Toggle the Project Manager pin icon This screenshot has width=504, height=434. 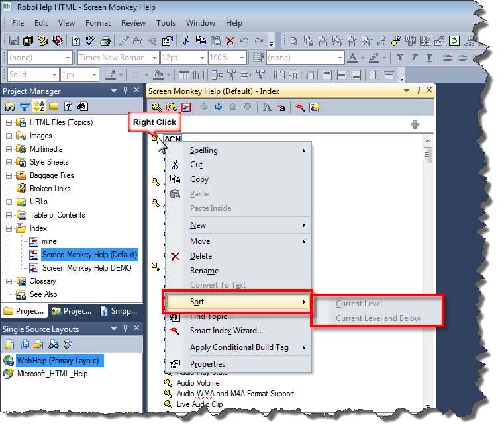tap(125, 90)
